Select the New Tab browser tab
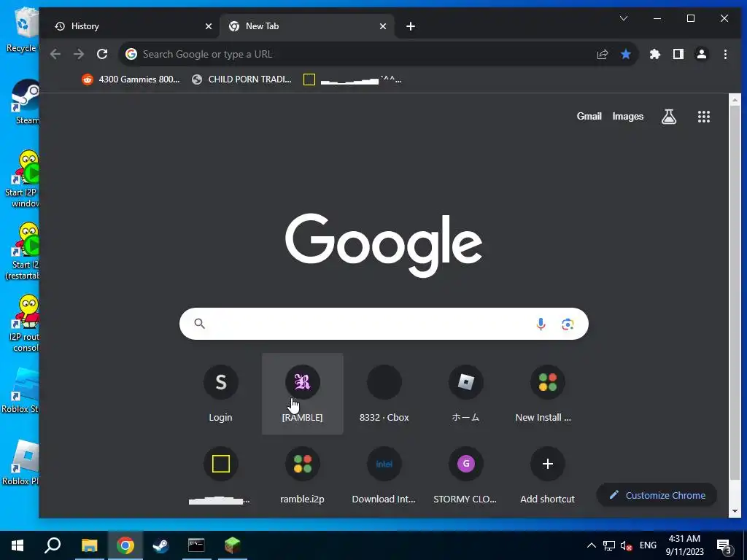 click(x=307, y=26)
